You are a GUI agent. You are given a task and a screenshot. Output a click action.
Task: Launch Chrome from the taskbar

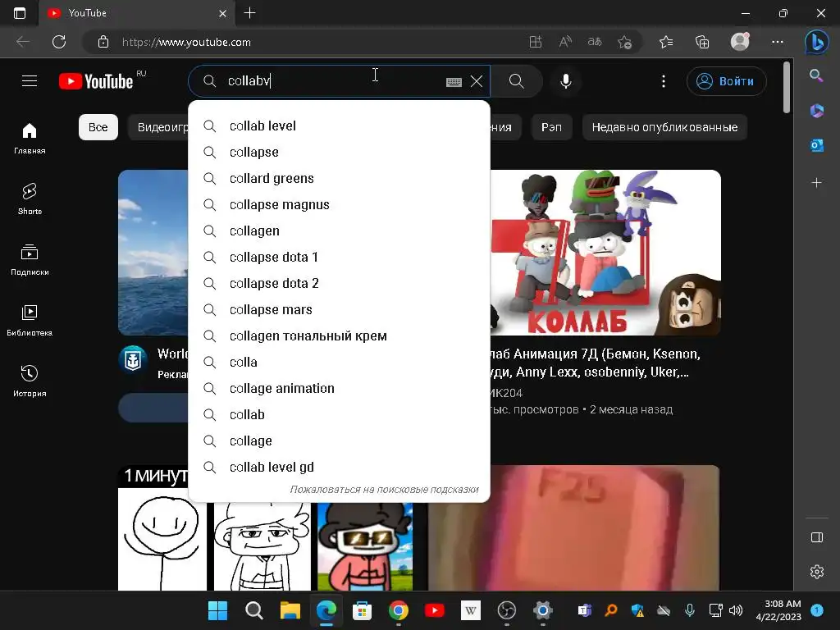click(398, 610)
